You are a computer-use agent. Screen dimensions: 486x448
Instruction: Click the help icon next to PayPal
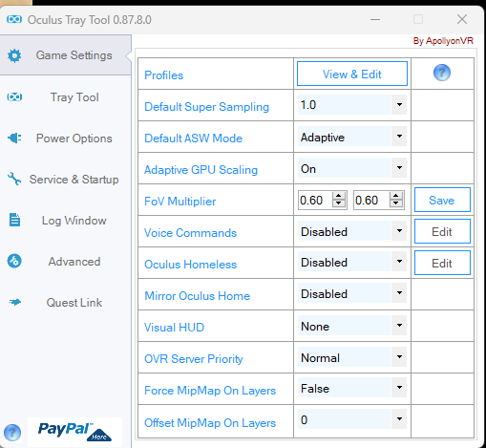coord(12,433)
